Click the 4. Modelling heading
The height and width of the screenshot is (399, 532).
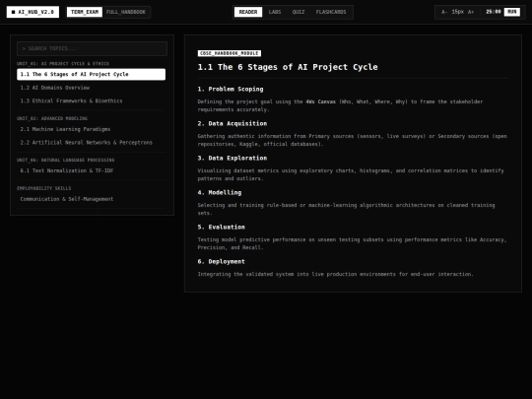click(220, 193)
